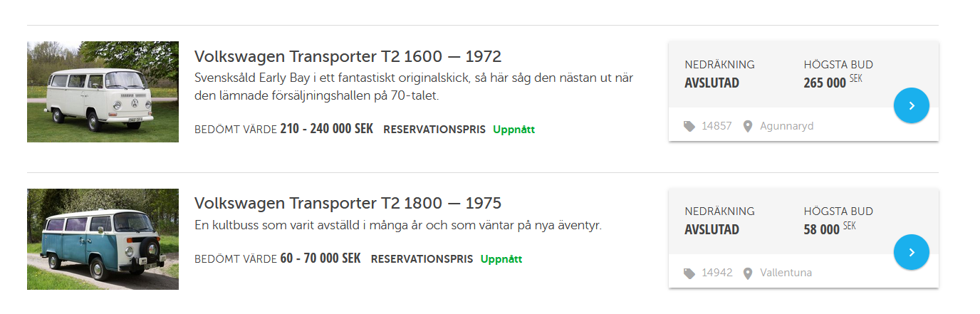Click the En kultbuss description text
Image resolution: width=980 pixels, height=314 pixels.
pos(397,225)
